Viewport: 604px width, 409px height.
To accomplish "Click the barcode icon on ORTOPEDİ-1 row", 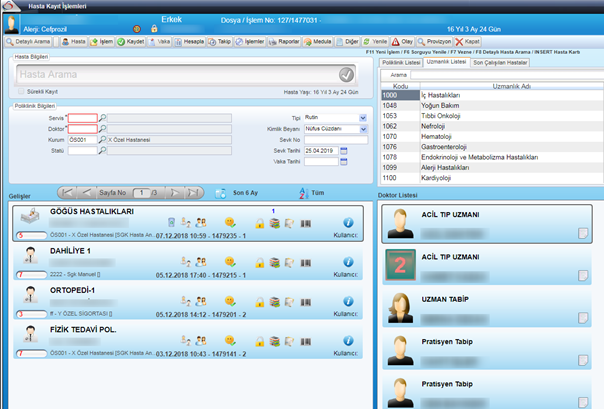I will click(306, 302).
